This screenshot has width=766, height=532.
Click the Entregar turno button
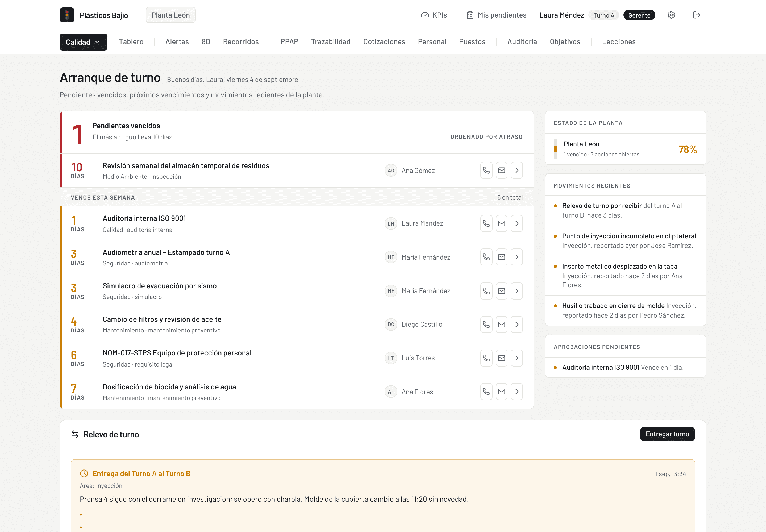pos(667,434)
